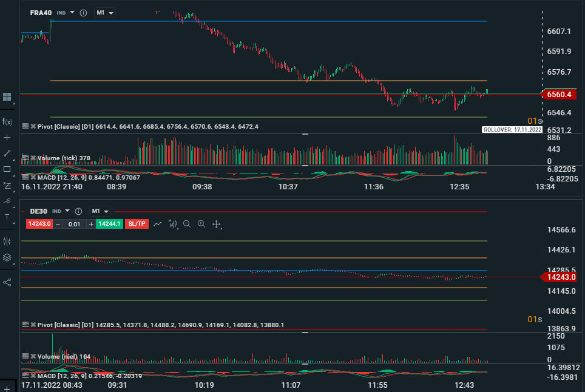Open the DE30 instrument info icon
Image resolution: width=585 pixels, height=392 pixels.
[78, 211]
